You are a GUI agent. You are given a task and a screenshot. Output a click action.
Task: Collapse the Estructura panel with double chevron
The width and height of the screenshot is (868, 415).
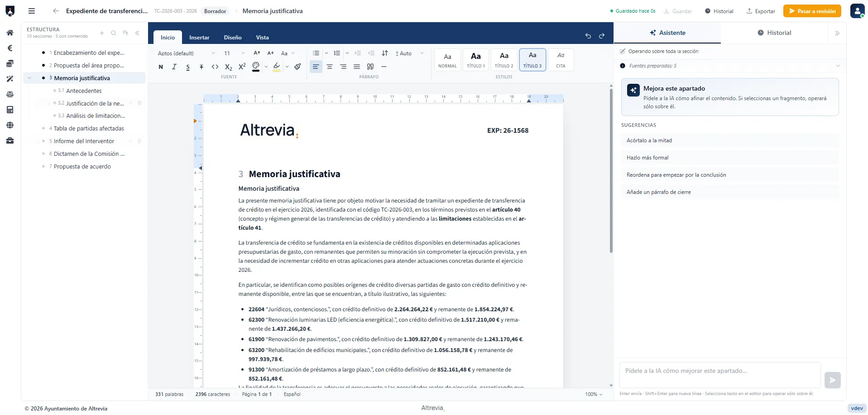coord(137,33)
